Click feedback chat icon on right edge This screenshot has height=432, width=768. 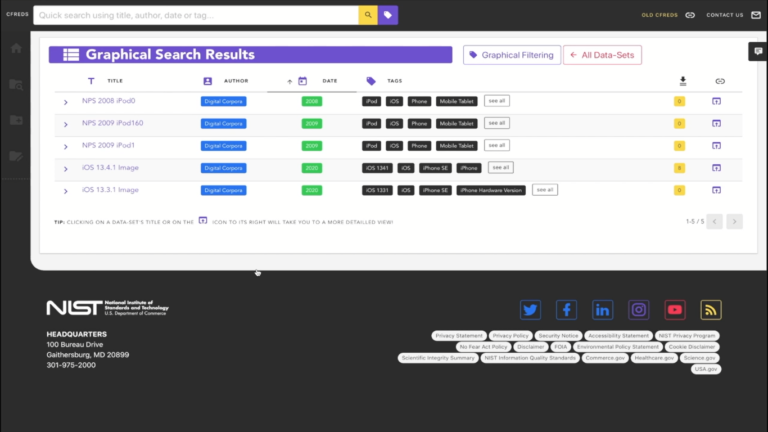tap(758, 51)
